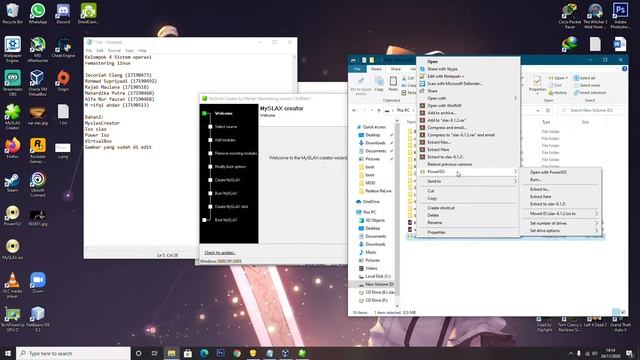The width and height of the screenshot is (640, 360).
Task: Open the Explorer help question mark icon
Action: tap(624, 69)
